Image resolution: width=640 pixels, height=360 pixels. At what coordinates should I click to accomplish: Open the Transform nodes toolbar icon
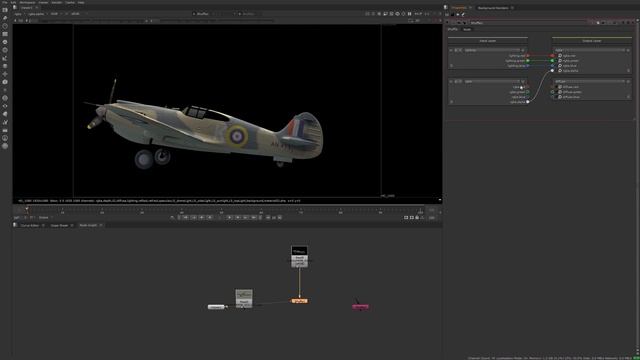[5, 74]
